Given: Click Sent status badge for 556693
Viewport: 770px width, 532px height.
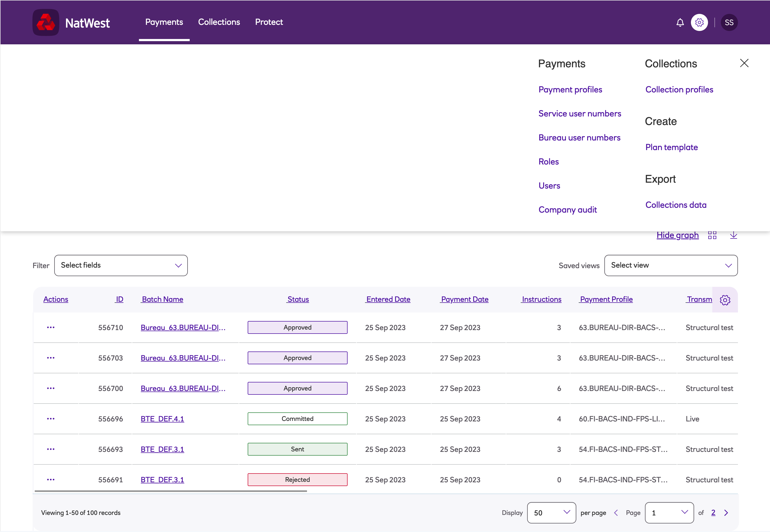Looking at the screenshot, I should click(297, 449).
